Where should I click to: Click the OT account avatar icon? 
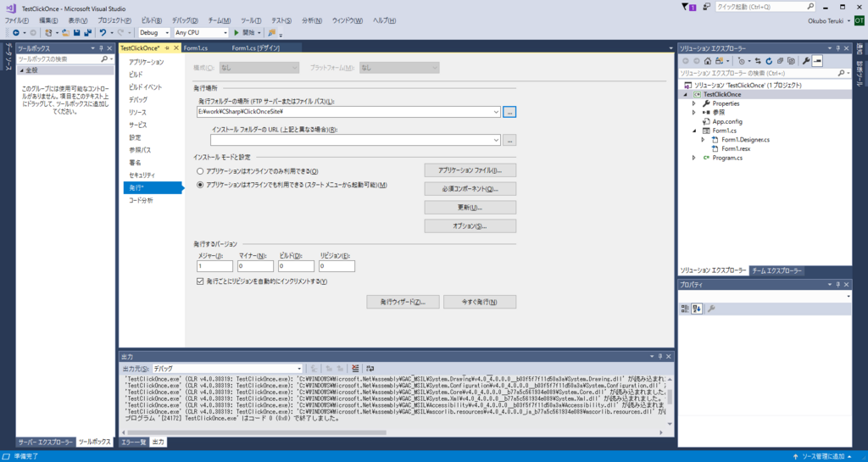coord(860,20)
